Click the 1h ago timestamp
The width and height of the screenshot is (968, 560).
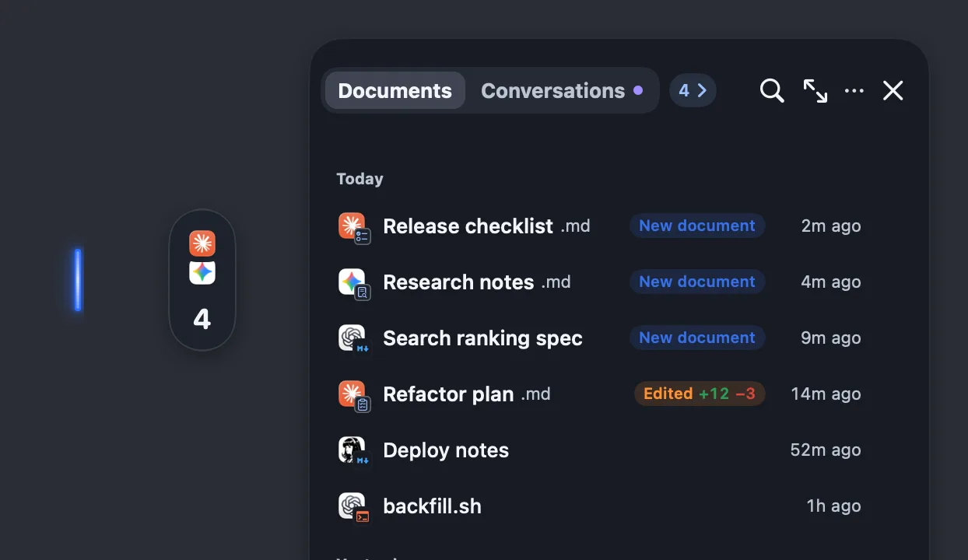click(834, 506)
